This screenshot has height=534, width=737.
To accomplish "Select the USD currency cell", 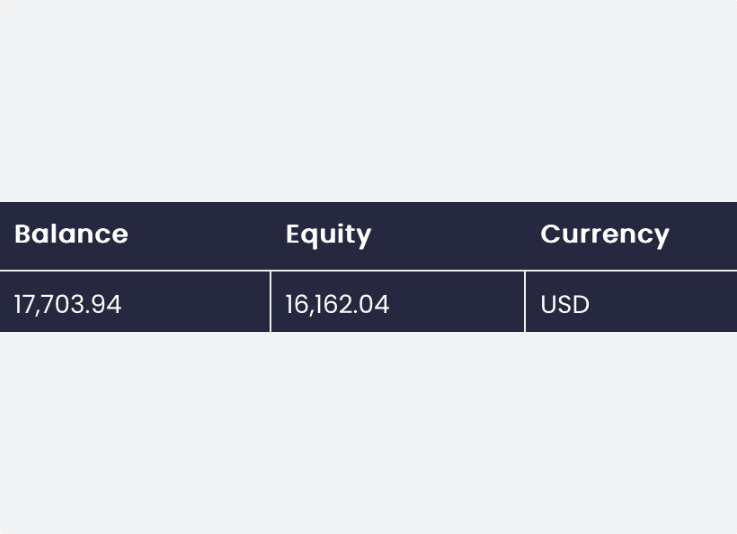I will tap(565, 304).
